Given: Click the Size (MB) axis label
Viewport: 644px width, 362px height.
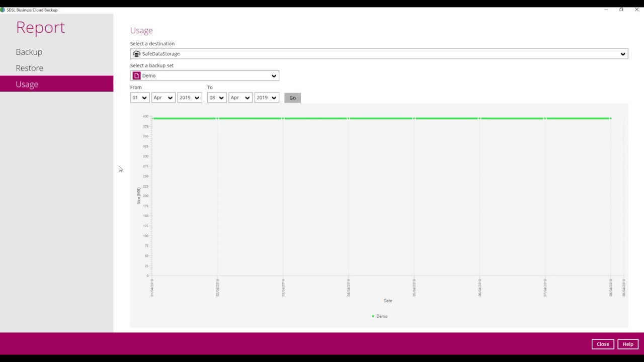Looking at the screenshot, I should pos(138,196).
